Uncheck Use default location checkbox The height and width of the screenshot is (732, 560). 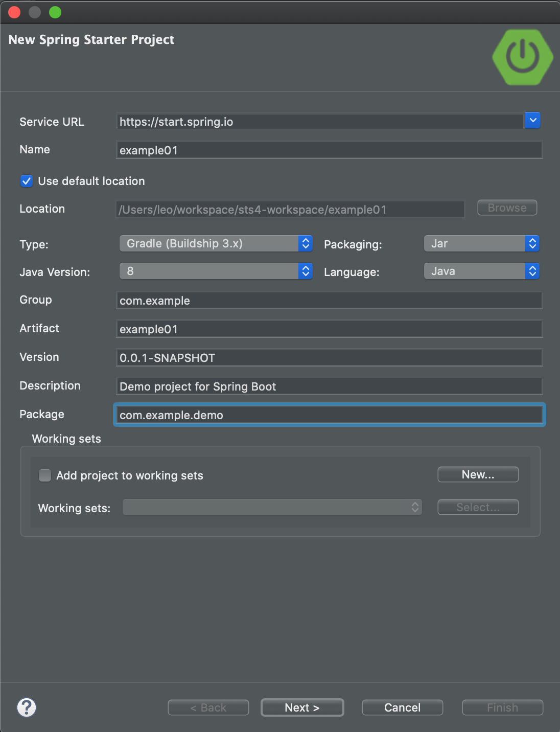[27, 181]
